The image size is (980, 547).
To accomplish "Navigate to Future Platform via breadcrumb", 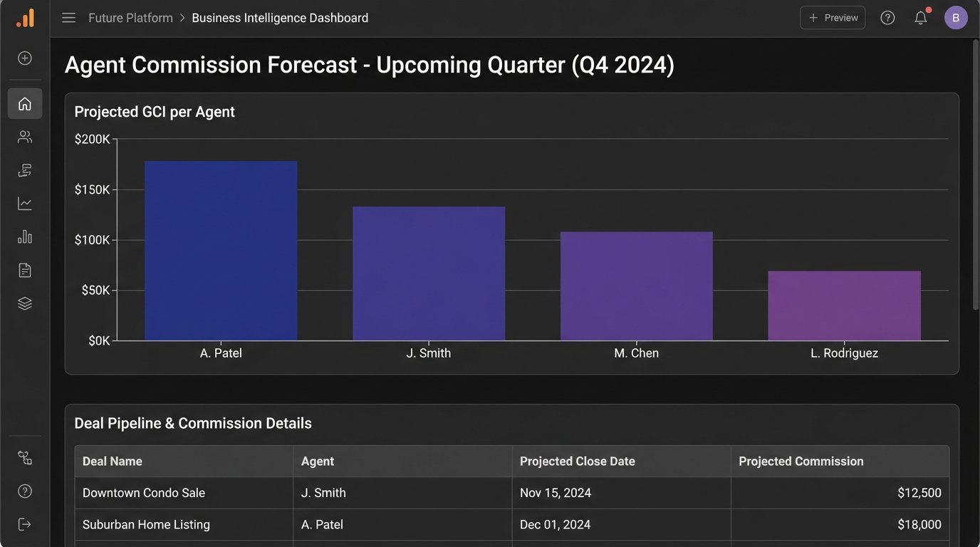I will pyautogui.click(x=130, y=17).
